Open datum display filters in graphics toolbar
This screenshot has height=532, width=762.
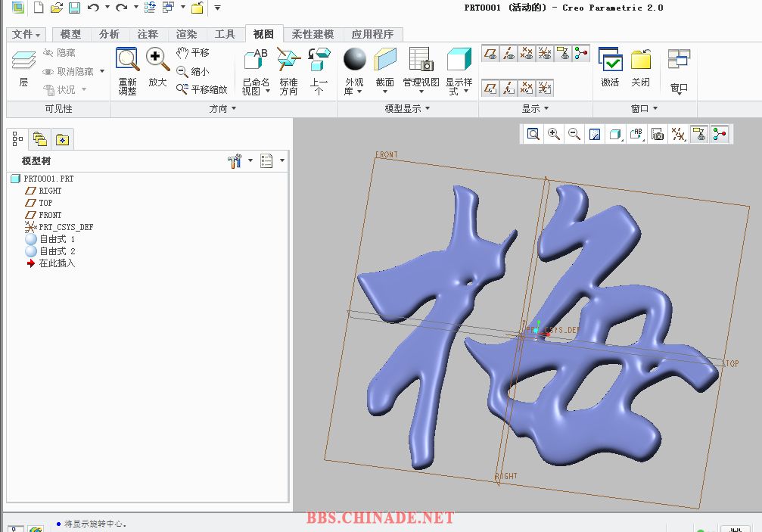678,134
